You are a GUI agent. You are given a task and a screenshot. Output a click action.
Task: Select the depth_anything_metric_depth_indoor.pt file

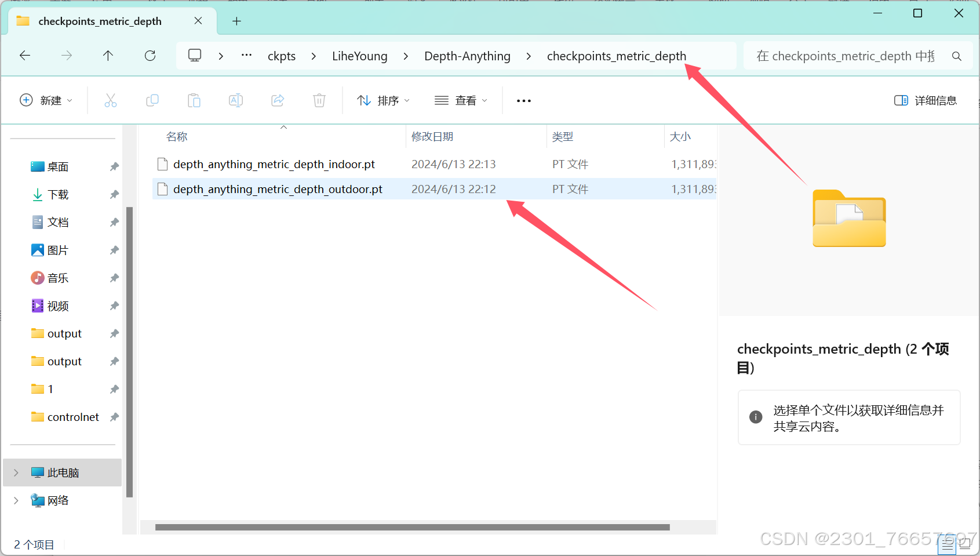point(274,163)
